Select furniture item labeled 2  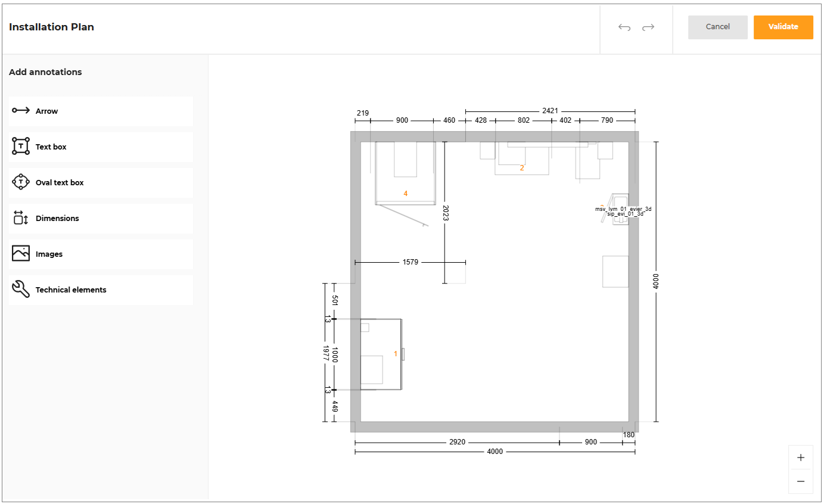[x=522, y=167]
